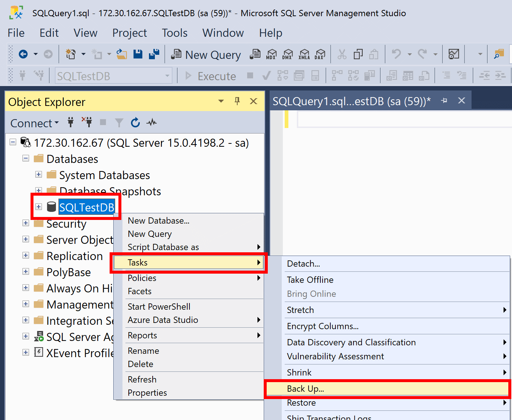
Task: Expand the Security node
Action: point(26,223)
